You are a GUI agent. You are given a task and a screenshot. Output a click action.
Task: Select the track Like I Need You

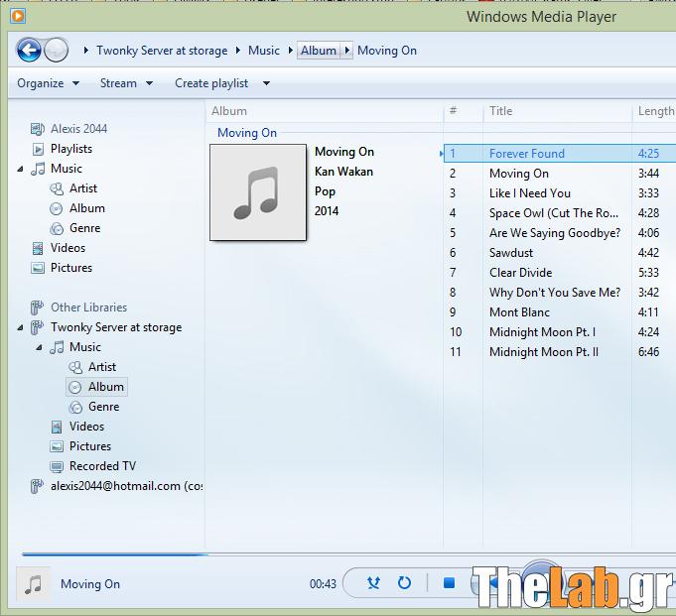[560, 193]
